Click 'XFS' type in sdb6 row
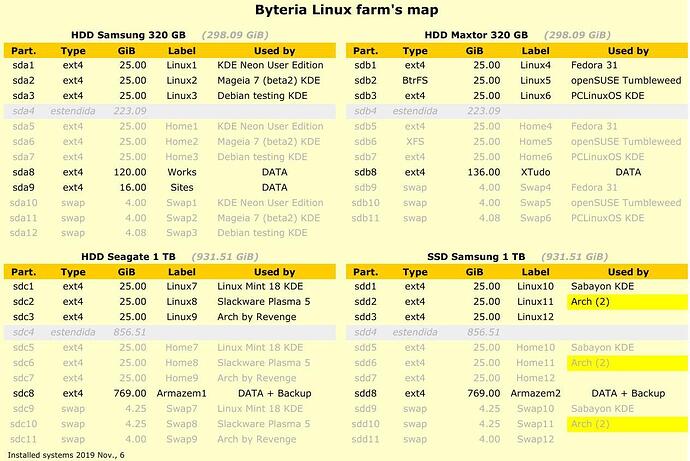Image resolution: width=690 pixels, height=461 pixels. pyautogui.click(x=415, y=142)
